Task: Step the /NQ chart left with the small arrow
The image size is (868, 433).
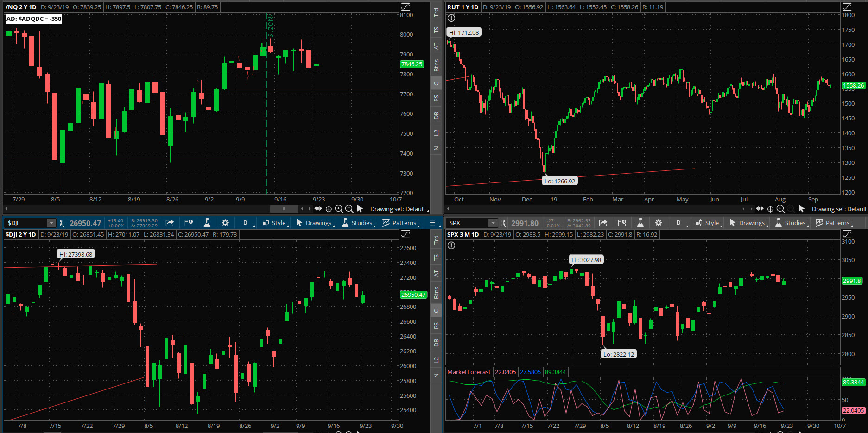Action: tap(302, 209)
